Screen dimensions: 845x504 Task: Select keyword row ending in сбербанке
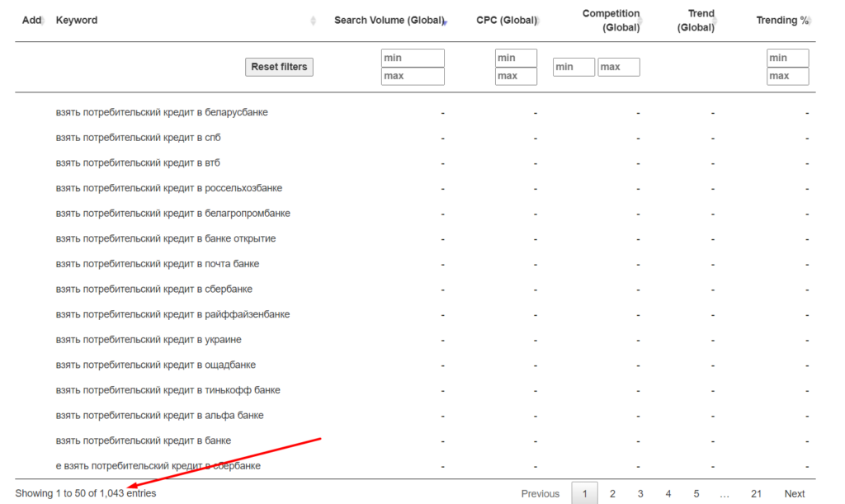pos(154,290)
